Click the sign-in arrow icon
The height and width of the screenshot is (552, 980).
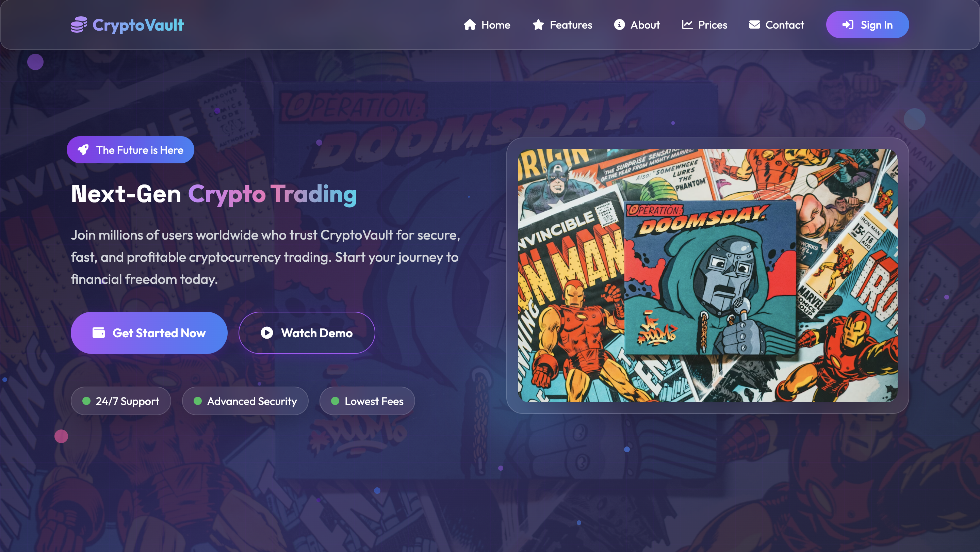pyautogui.click(x=848, y=25)
